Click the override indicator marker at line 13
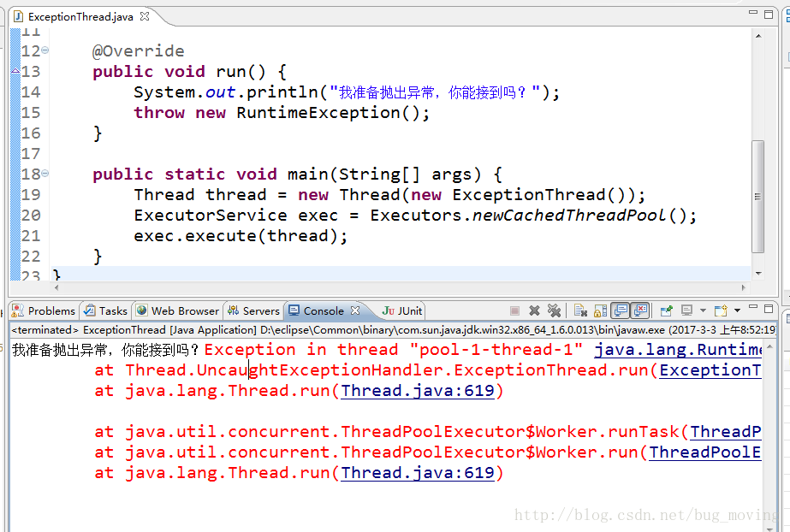The image size is (790, 532). point(15,70)
